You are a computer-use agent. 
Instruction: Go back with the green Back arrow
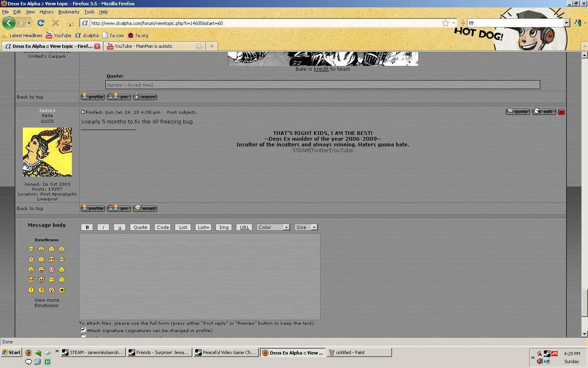(x=9, y=23)
